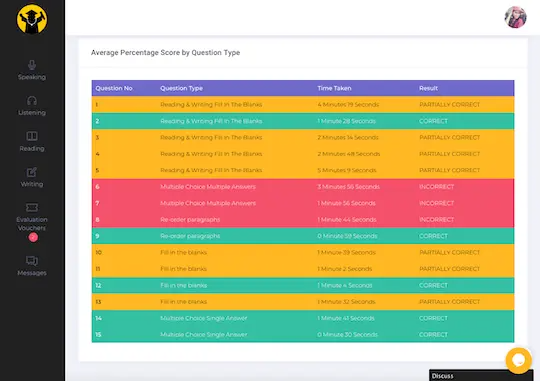The width and height of the screenshot is (540, 381).
Task: Select question 8 Re-order paragraphs type
Action: (190, 220)
